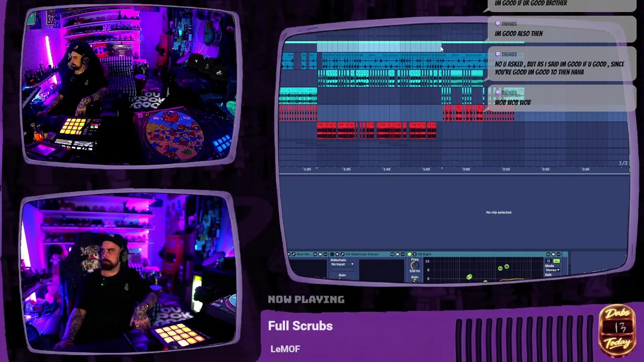Open options menu on Real GA device
This screenshot has height=362, width=644.
point(326,254)
